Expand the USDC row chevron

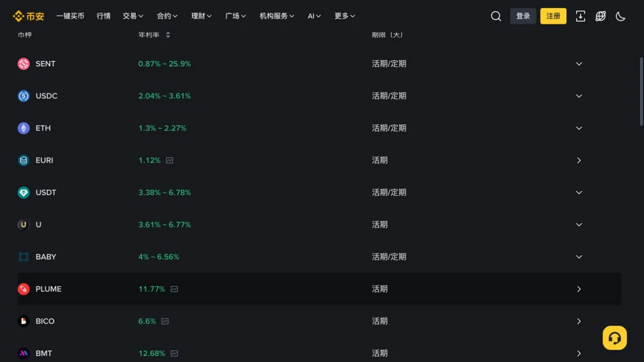(579, 96)
